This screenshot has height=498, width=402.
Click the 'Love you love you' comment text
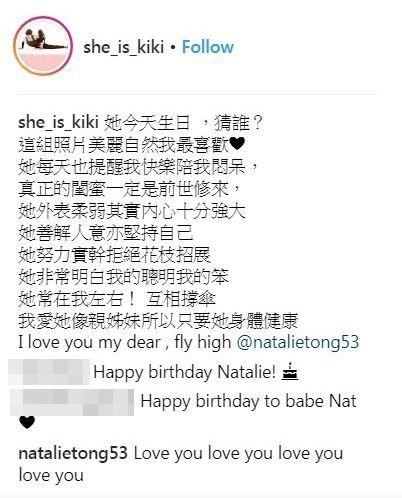pyautogui.click(x=181, y=464)
